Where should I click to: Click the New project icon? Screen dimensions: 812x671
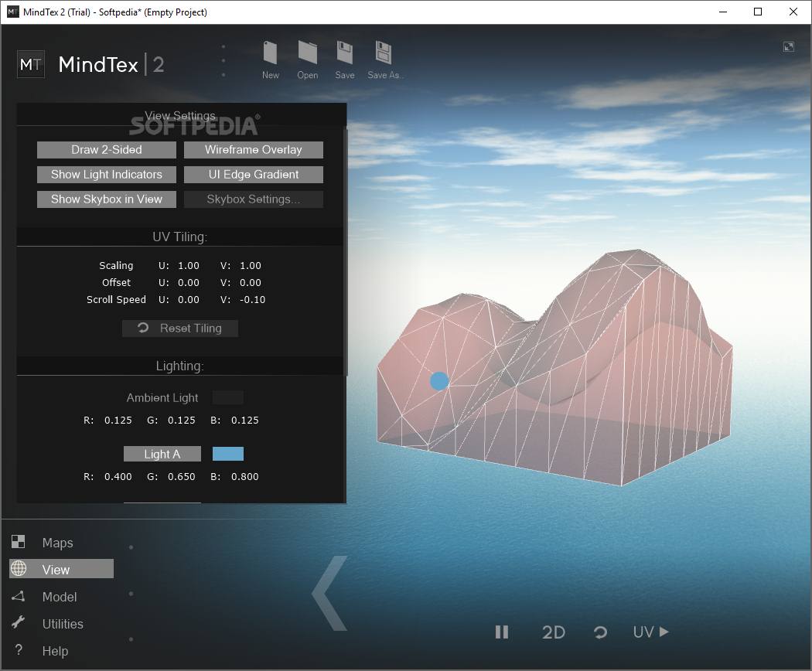pos(270,53)
